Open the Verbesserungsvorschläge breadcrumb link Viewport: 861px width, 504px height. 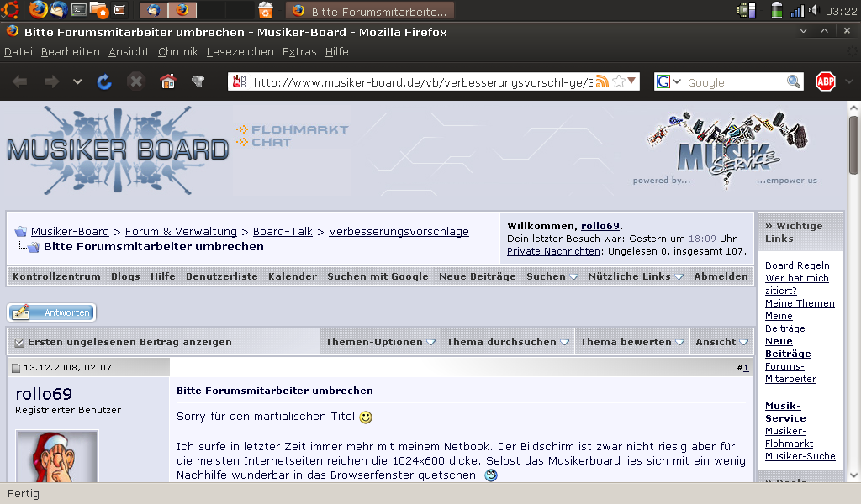[399, 232]
